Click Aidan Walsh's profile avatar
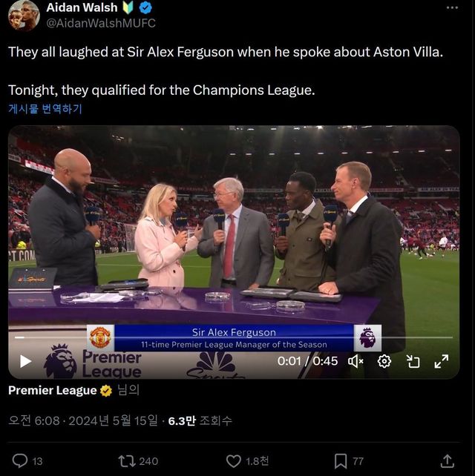Screen dimensions: 475x476 22,14
